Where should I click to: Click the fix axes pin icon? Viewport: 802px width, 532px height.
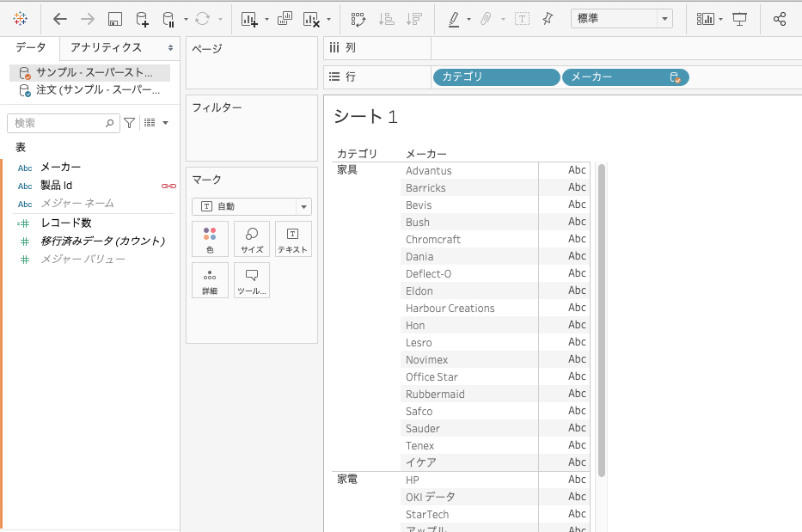click(548, 19)
